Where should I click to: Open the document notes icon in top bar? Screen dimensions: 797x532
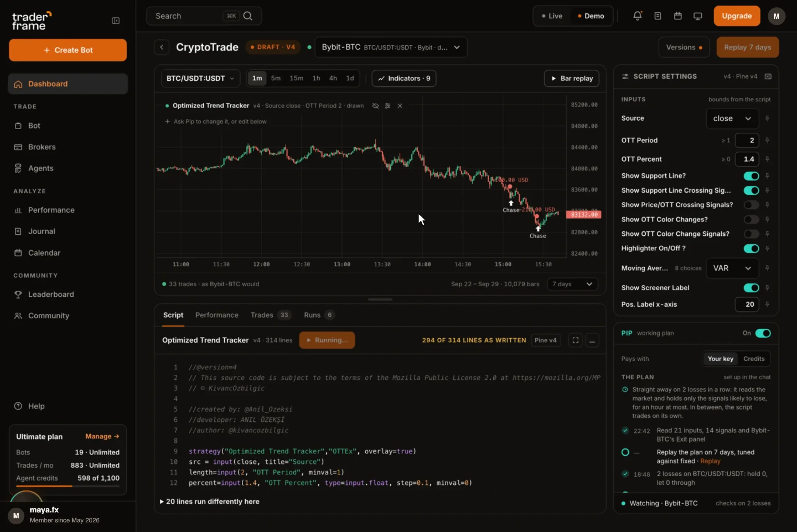[x=658, y=16]
